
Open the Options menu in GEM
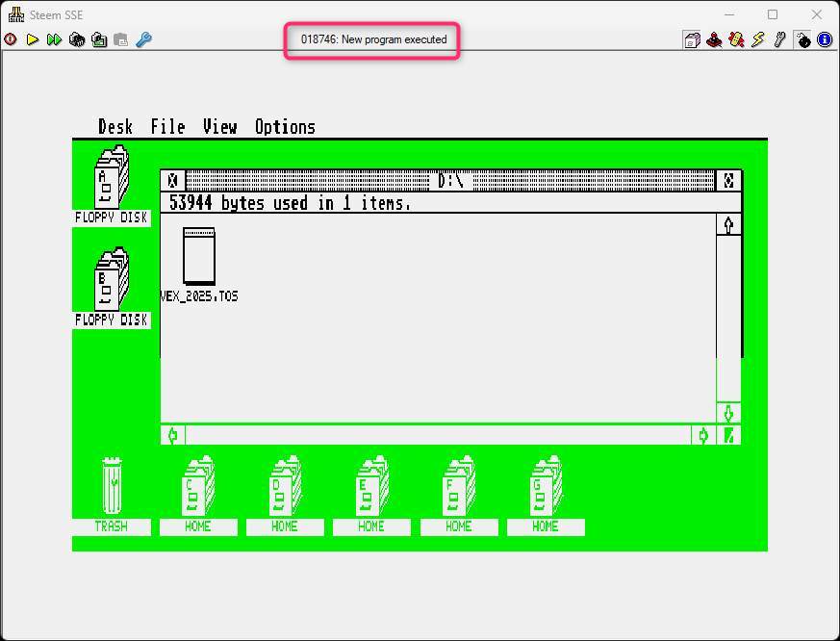(x=285, y=127)
